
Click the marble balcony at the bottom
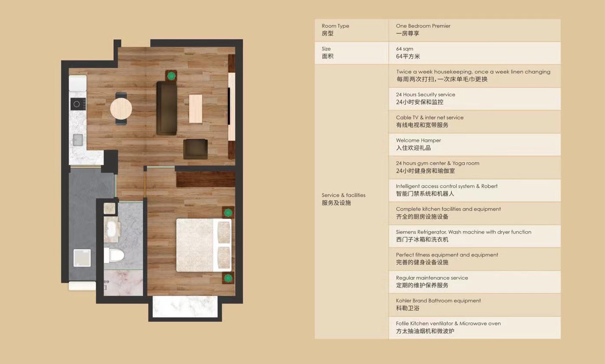185,307
